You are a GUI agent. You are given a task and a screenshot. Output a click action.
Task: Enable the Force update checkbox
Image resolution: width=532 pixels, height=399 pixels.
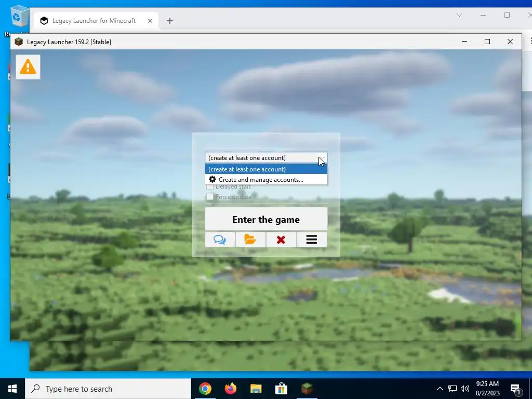click(210, 197)
